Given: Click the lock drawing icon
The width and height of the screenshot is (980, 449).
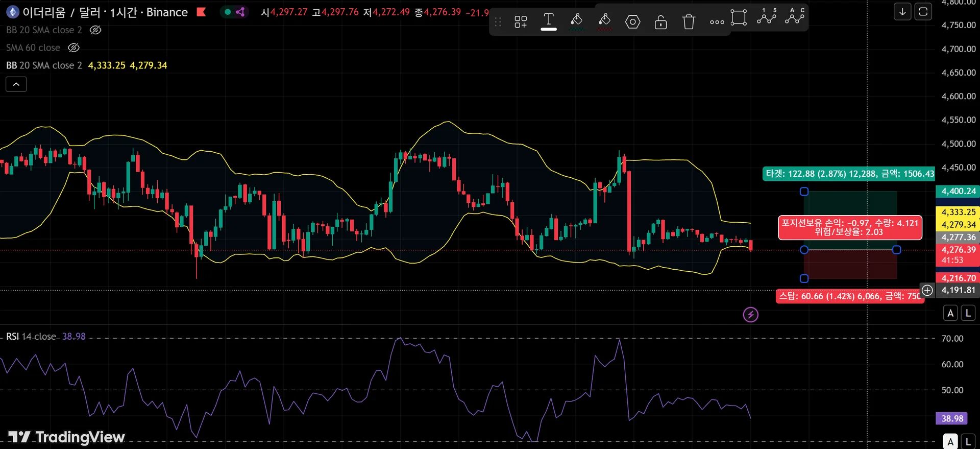Looking at the screenshot, I should (660, 21).
